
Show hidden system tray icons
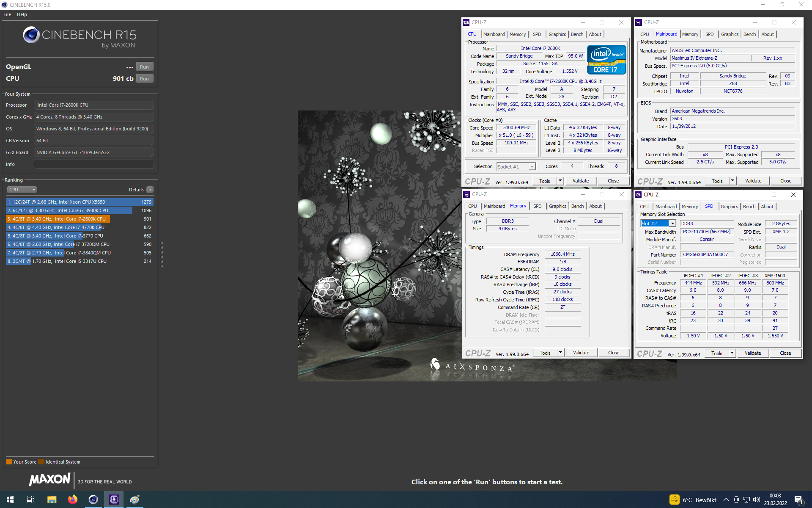[726, 500]
